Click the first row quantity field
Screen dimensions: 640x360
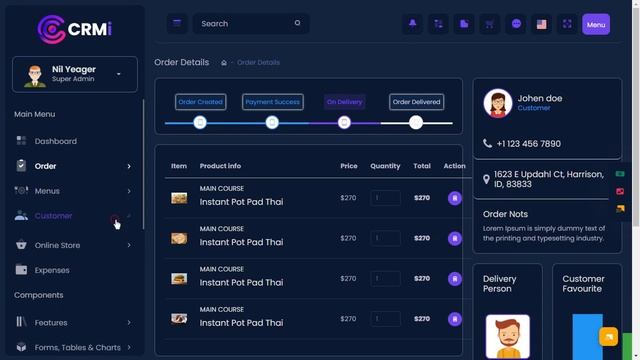pos(385,198)
